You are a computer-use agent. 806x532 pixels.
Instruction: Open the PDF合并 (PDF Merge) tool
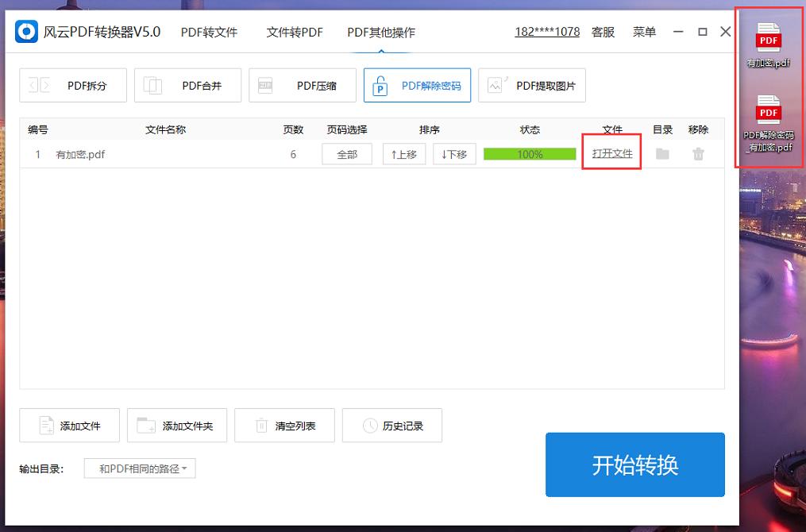coord(187,85)
